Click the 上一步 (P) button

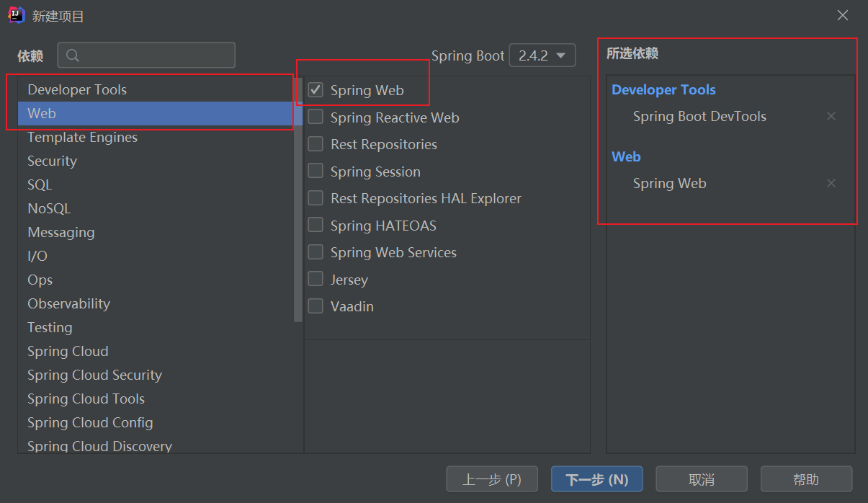point(492,478)
